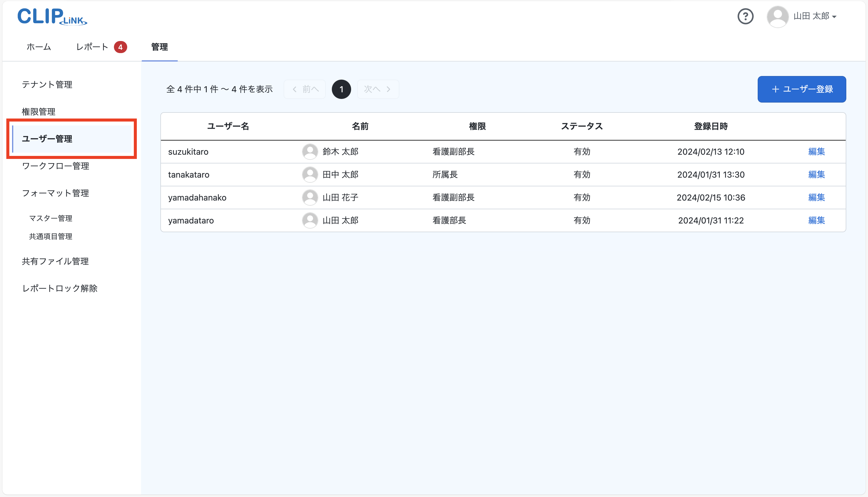Click the avatar icon for yamadahanako
Screen dimensions: 868x497
pos(310,197)
